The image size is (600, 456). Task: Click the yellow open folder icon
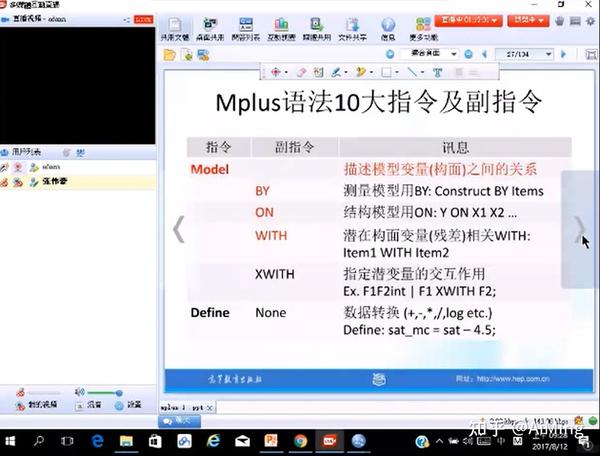pyautogui.click(x=169, y=55)
